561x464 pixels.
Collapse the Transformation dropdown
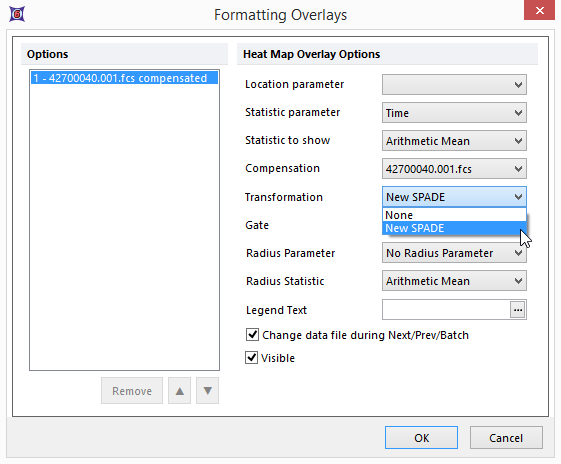coord(454,197)
